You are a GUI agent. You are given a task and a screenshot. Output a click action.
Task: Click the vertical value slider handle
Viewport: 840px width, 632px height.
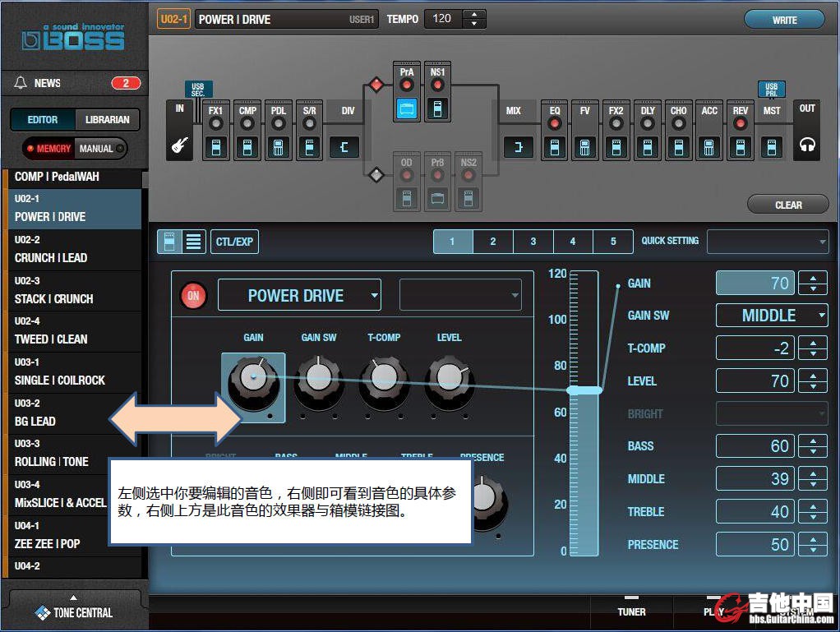(584, 390)
